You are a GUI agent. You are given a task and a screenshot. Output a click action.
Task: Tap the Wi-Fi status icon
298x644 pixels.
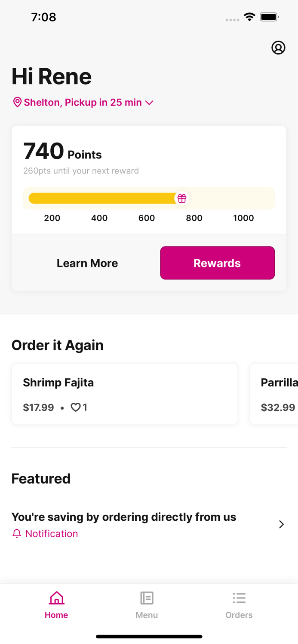[249, 17]
